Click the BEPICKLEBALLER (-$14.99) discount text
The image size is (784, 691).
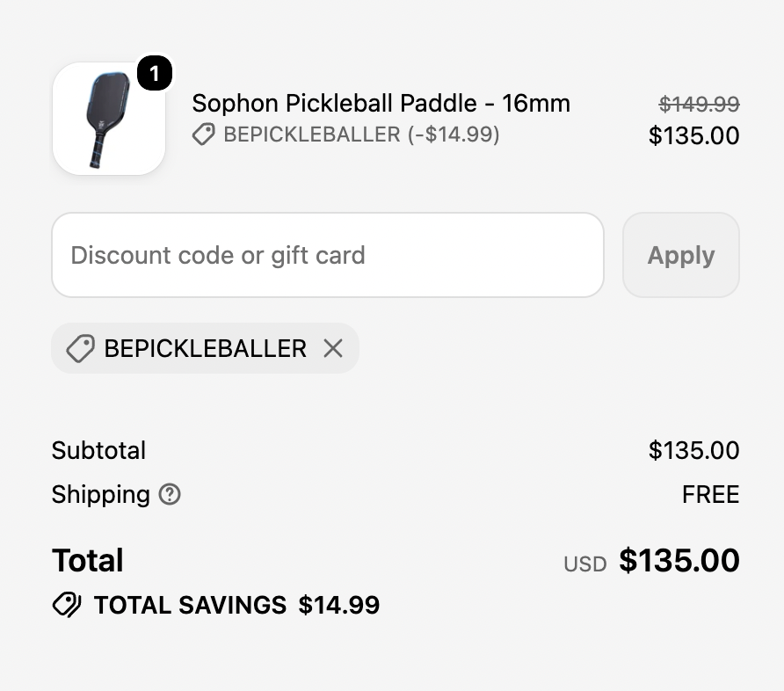pos(361,135)
